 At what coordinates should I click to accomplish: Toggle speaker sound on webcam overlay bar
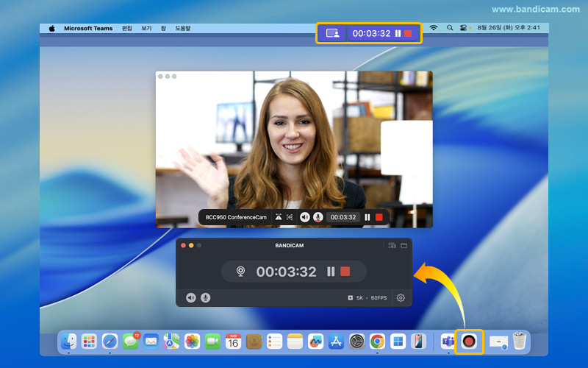(x=305, y=217)
